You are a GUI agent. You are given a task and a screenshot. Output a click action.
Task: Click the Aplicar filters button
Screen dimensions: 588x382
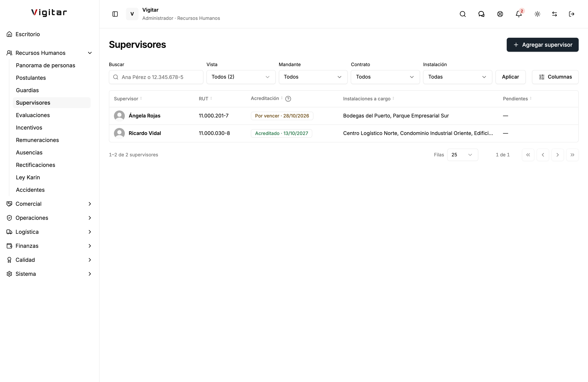[510, 77]
